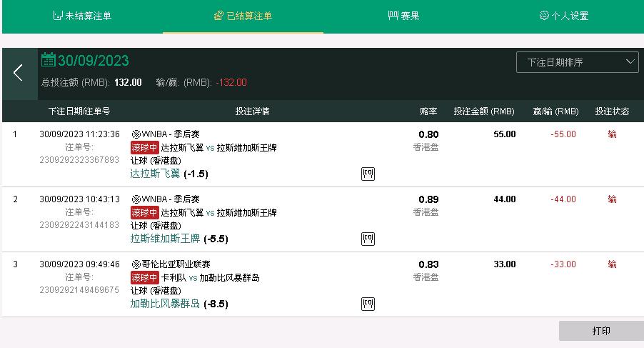This screenshot has width=644, height=348.
Task: Click the odds value 0.80
Action: pyautogui.click(x=429, y=134)
